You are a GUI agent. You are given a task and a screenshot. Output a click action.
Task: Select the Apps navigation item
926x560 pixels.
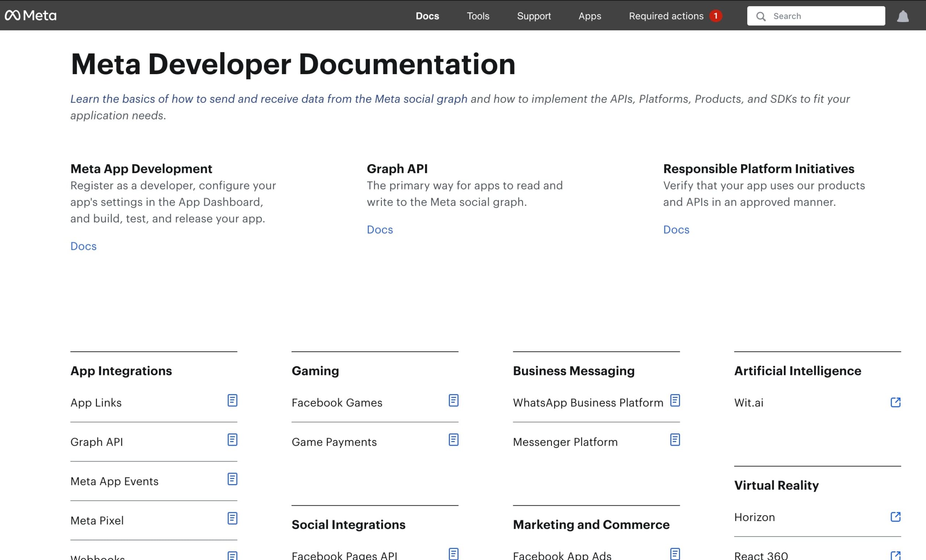click(589, 16)
